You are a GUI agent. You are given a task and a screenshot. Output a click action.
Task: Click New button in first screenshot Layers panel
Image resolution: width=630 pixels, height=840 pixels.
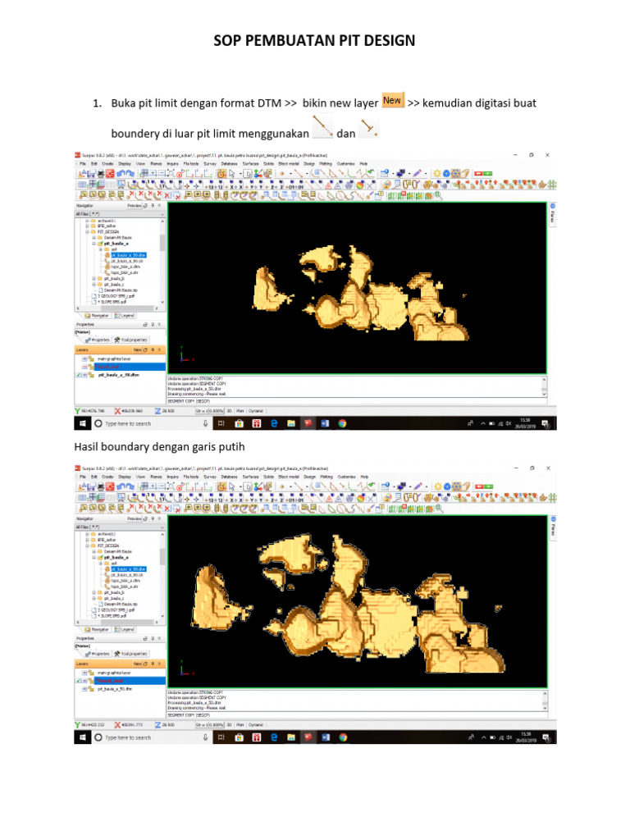[137, 349]
